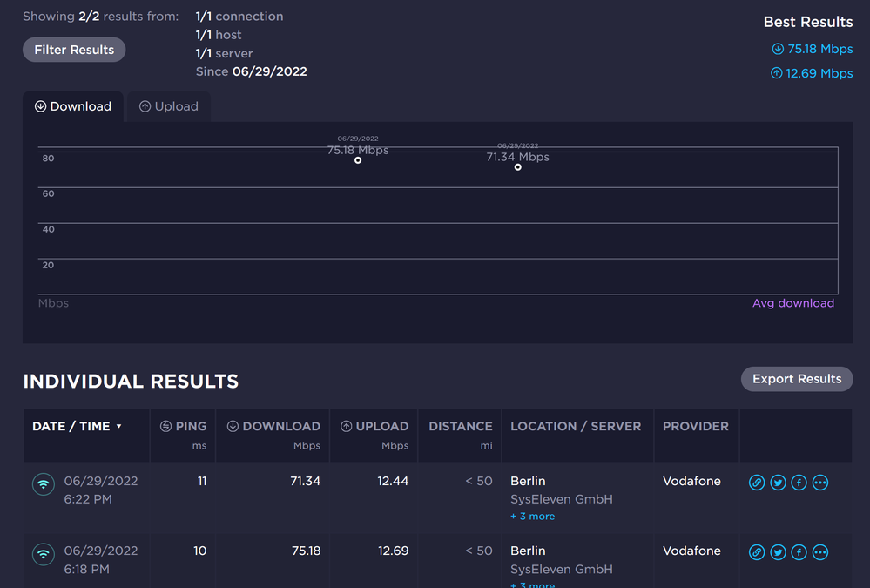Click date 06/29/2022 of 6:18 PM result
Viewport: 870px width, 588px height.
click(101, 551)
